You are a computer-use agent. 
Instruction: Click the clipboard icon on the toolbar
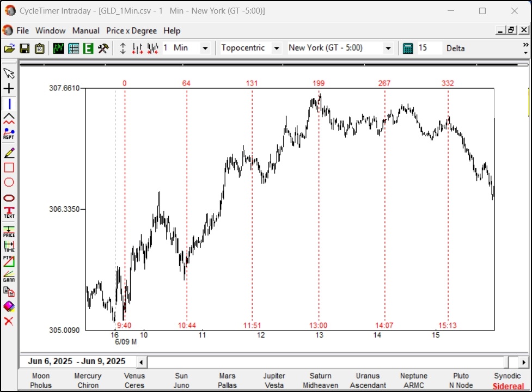pos(38,48)
